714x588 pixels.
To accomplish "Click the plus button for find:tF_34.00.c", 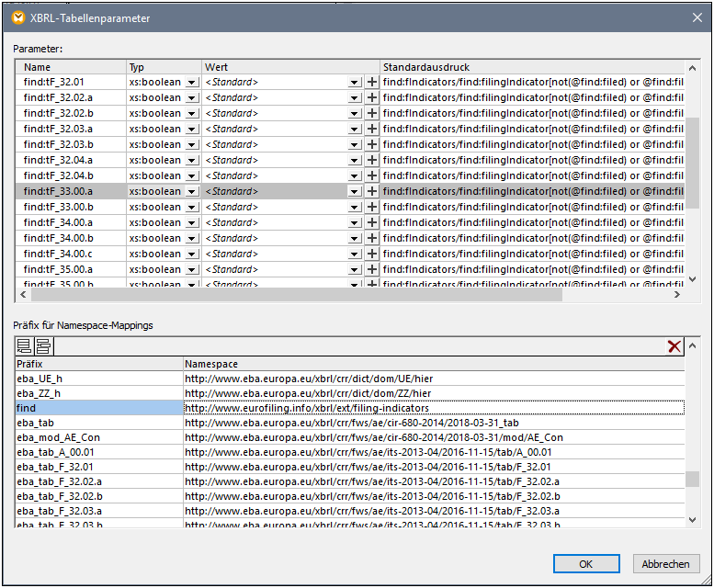I will coord(372,254).
